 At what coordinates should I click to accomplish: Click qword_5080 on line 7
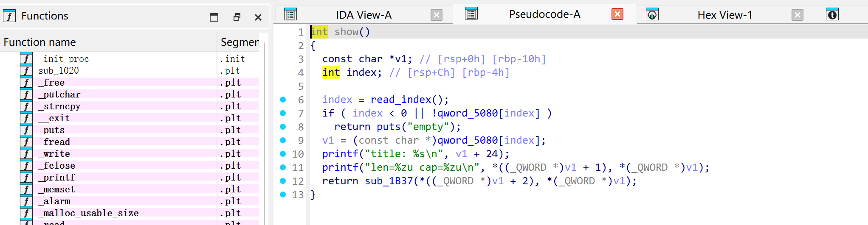468,113
